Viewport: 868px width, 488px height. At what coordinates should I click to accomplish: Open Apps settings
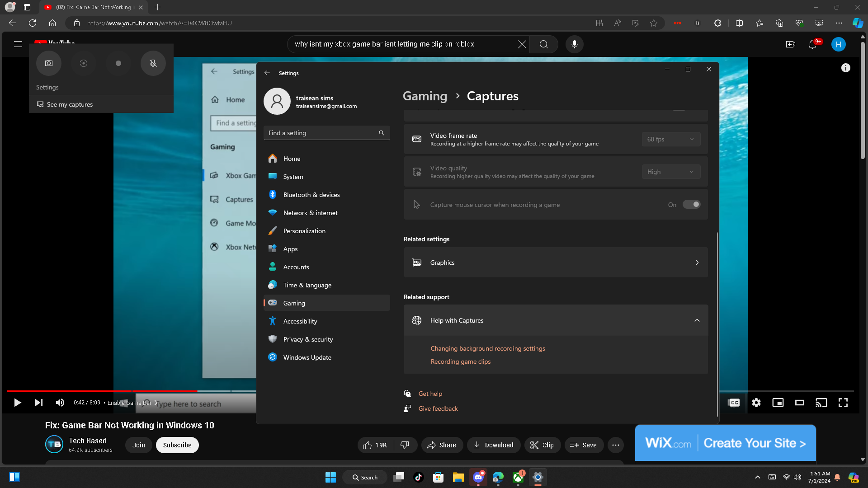point(326,249)
